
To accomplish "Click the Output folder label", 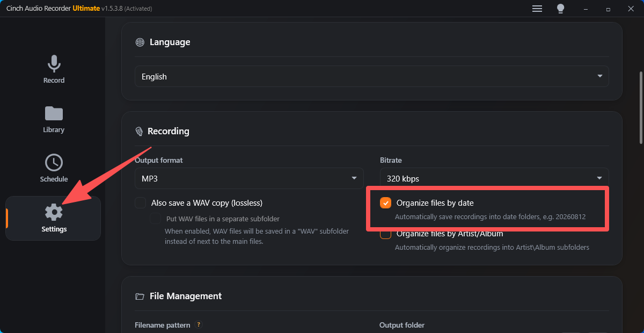I will click(402, 325).
